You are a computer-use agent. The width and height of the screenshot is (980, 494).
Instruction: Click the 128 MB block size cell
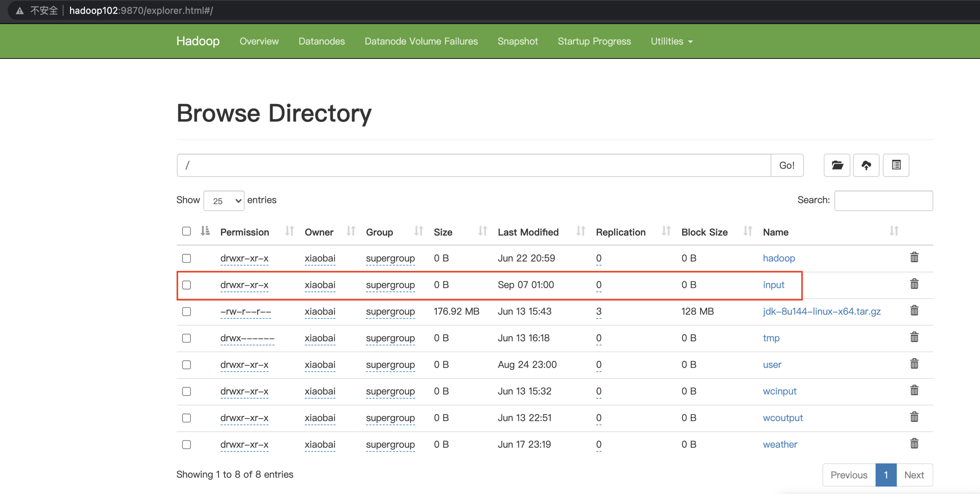[x=697, y=311]
